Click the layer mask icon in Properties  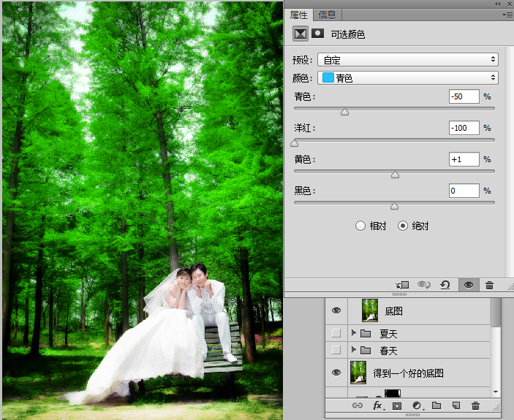coord(317,34)
